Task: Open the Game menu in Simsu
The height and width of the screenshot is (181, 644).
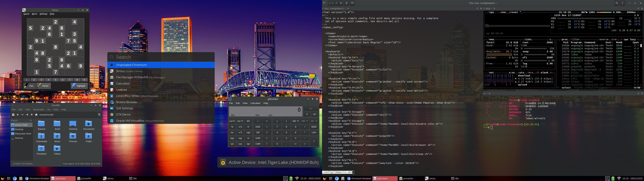Action: point(26,14)
